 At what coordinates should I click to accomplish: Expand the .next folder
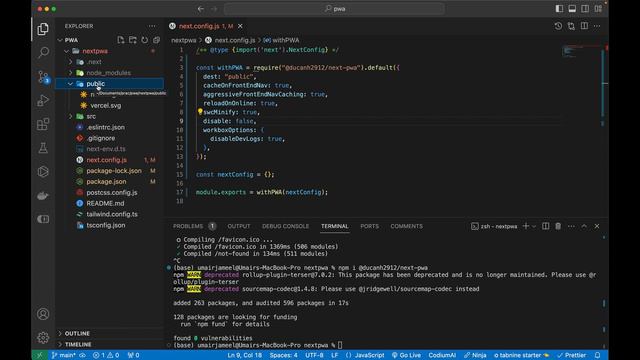pyautogui.click(x=71, y=62)
